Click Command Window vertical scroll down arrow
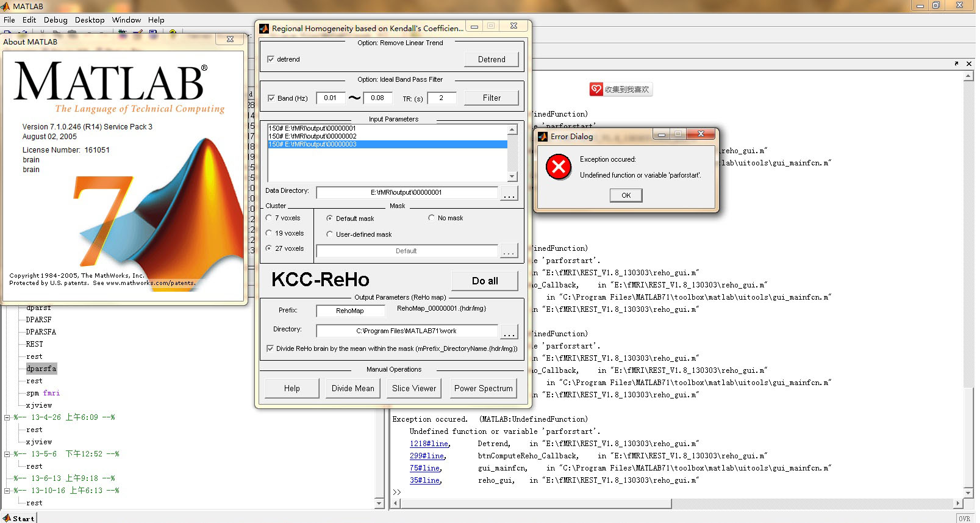The width and height of the screenshot is (980, 523). (968, 492)
